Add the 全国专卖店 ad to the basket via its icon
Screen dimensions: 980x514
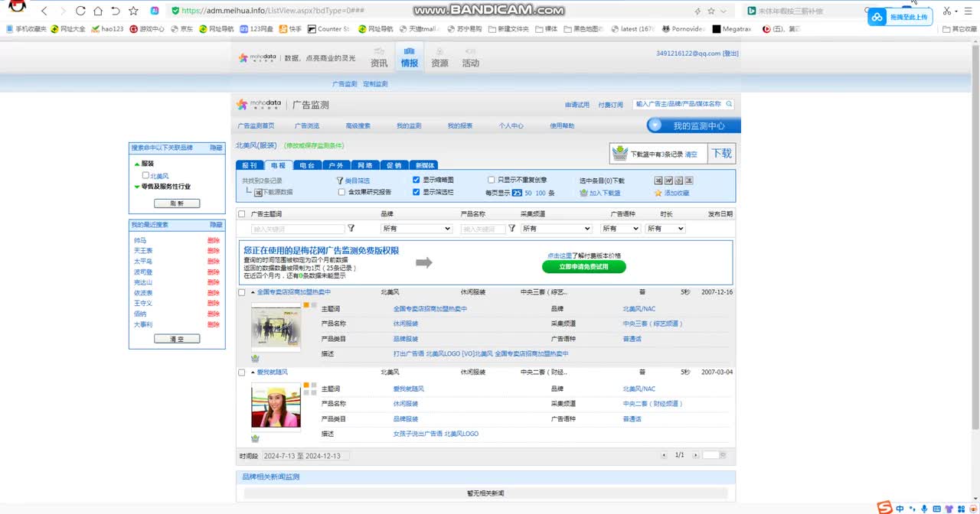click(x=255, y=358)
